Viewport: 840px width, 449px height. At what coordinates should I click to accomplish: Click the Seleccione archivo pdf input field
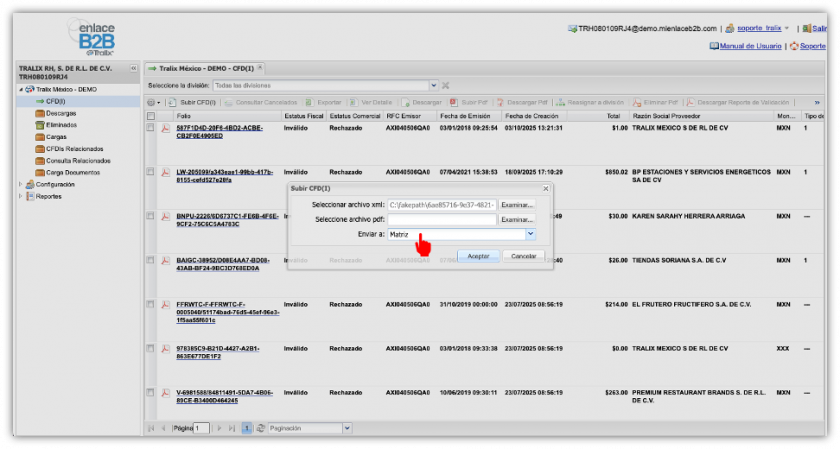click(442, 219)
